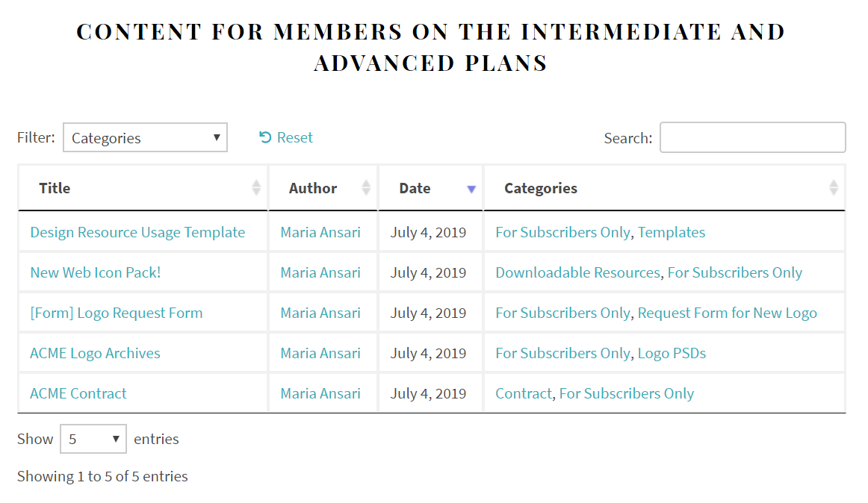Open the ACME Logo Archives post
The image size is (868, 503).
95,353
